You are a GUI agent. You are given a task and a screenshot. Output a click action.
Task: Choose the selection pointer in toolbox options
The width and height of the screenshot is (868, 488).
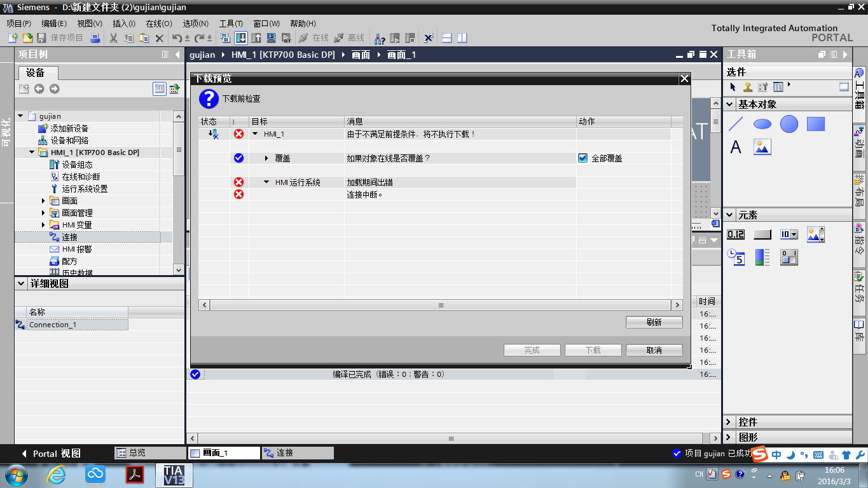(x=733, y=86)
